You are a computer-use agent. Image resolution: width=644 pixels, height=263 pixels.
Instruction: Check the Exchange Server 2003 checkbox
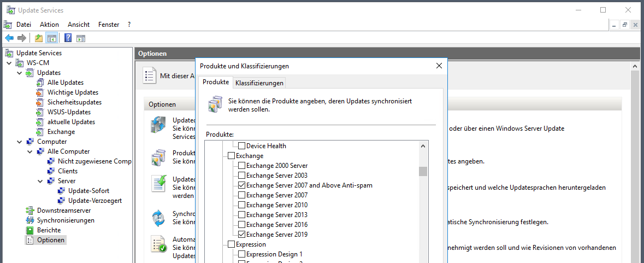pos(241,176)
